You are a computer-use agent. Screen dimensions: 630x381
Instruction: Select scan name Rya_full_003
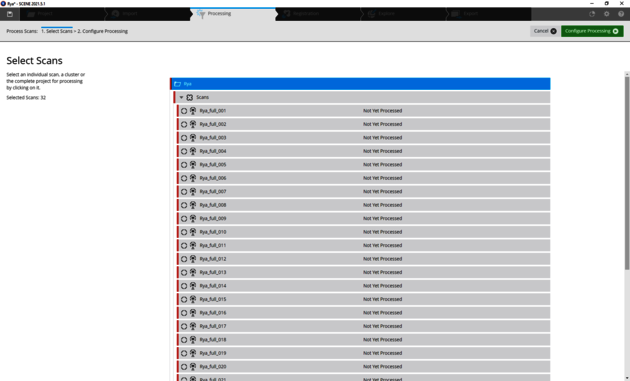pyautogui.click(x=213, y=137)
